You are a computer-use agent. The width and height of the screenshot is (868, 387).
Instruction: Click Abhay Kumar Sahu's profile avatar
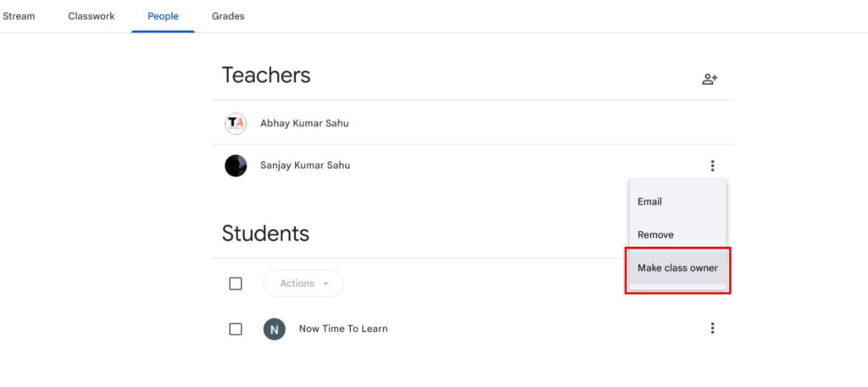(236, 123)
